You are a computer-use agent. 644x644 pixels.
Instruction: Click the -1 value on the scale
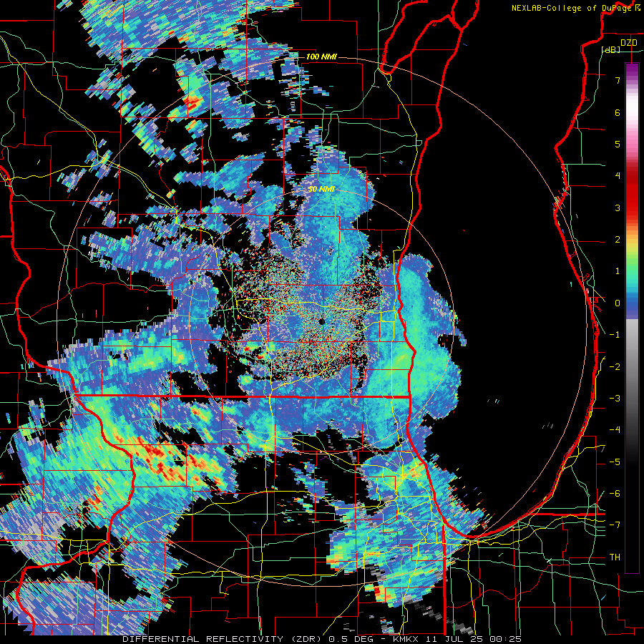coord(615,335)
